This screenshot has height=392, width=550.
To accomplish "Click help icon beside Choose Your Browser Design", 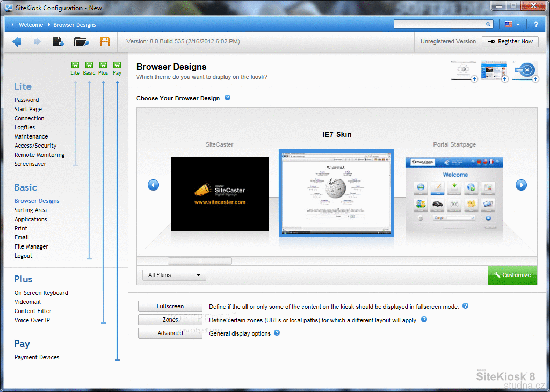I will [228, 98].
